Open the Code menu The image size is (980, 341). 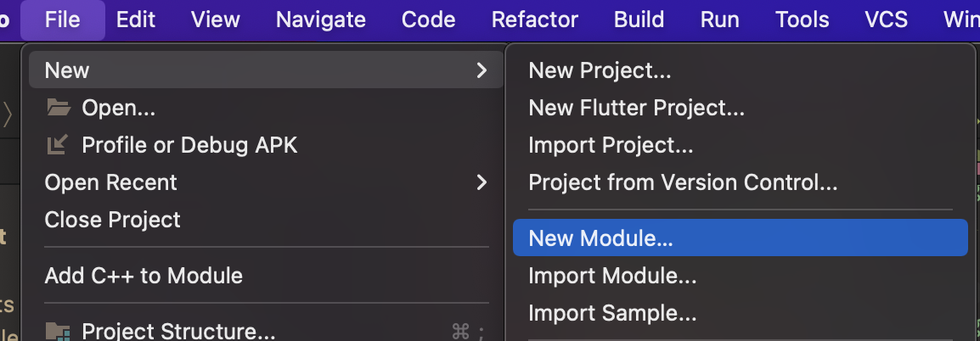[x=428, y=20]
